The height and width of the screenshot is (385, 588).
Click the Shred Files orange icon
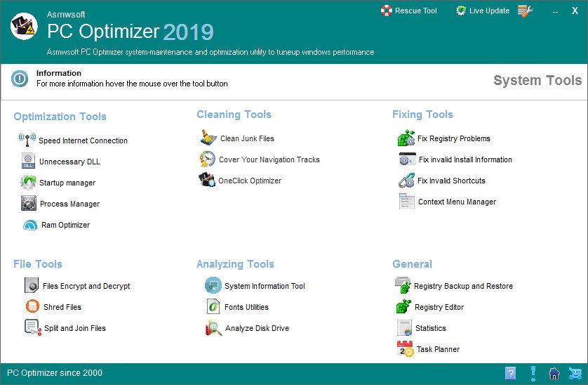click(32, 306)
